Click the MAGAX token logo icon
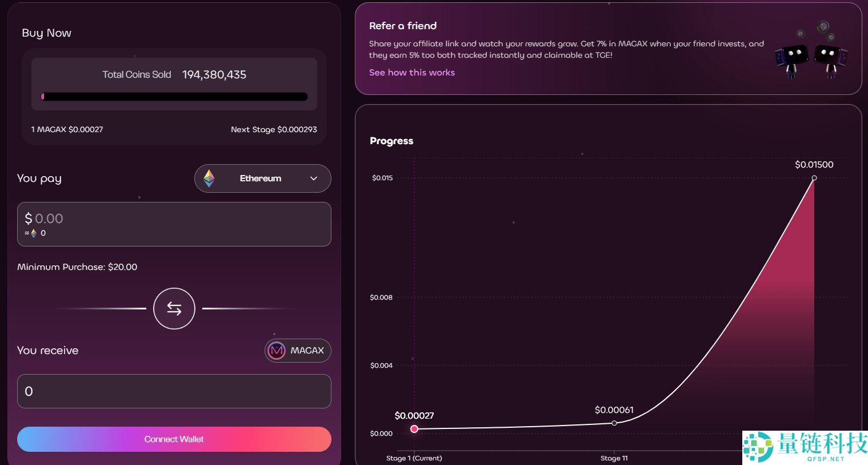The height and width of the screenshot is (465, 868). point(277,351)
